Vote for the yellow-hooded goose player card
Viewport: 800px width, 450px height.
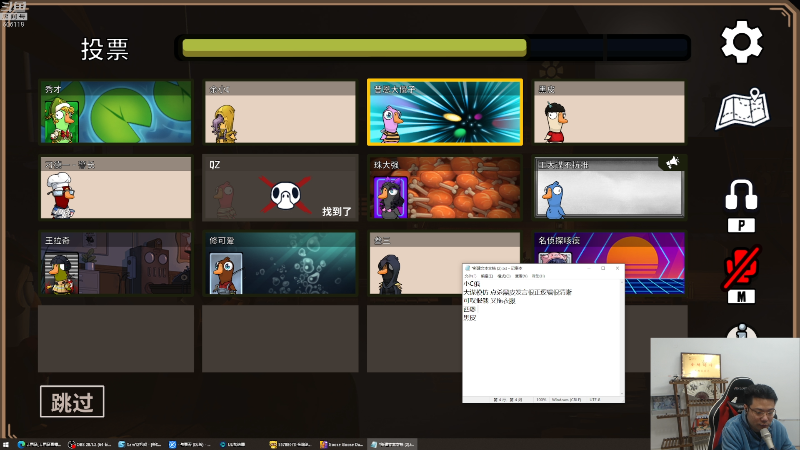[280, 112]
